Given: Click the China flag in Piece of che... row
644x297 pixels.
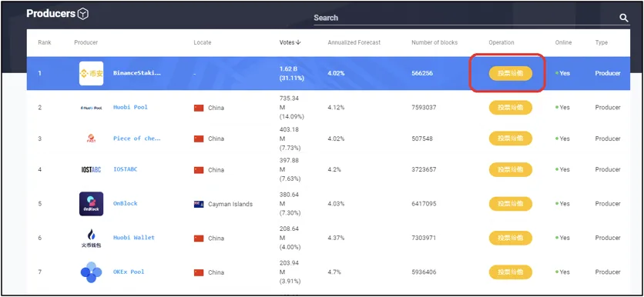Looking at the screenshot, I should pos(199,138).
